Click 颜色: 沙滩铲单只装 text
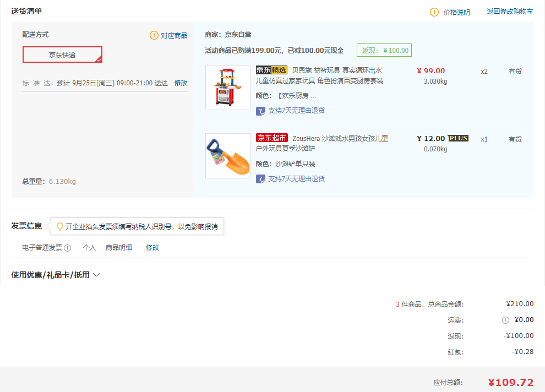Image resolution: width=545 pixels, height=392 pixels. pyautogui.click(x=285, y=164)
